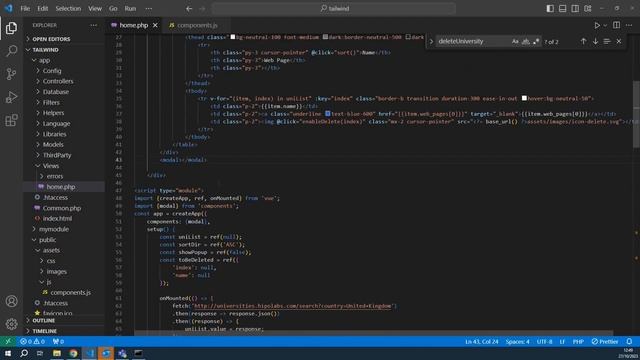Close the home.php tab

[155, 25]
